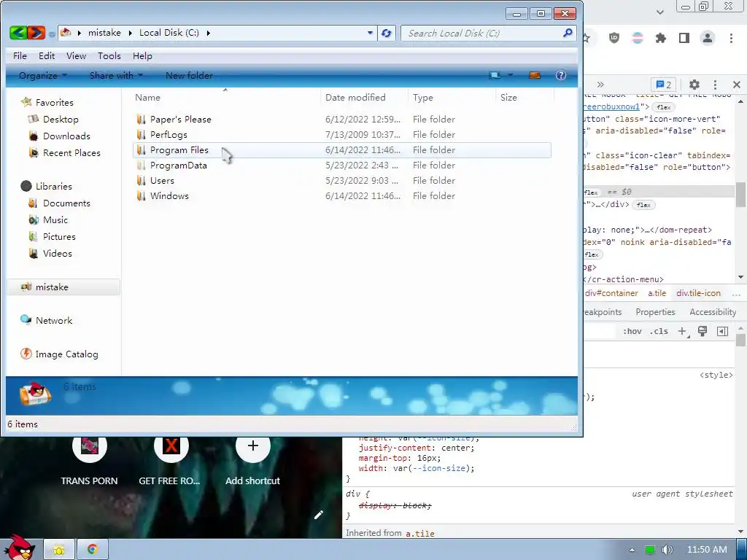Open the recent pages dropdown beside nav arrows
The height and width of the screenshot is (560, 747).
point(52,34)
